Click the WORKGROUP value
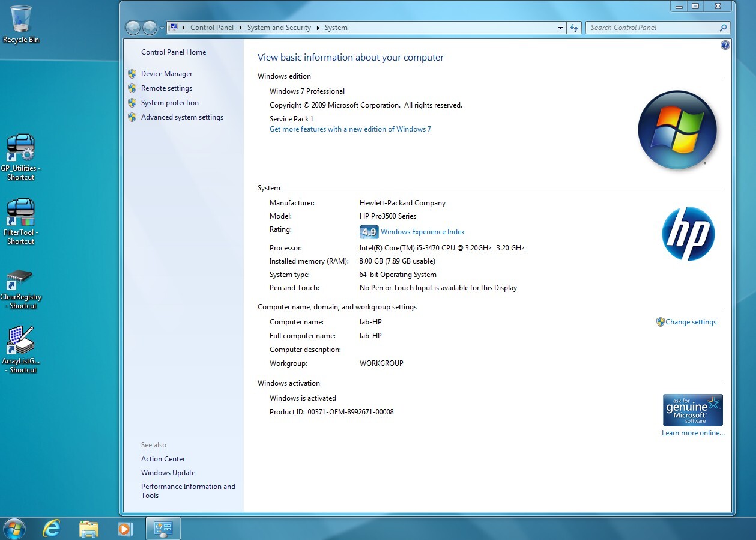 pos(381,363)
